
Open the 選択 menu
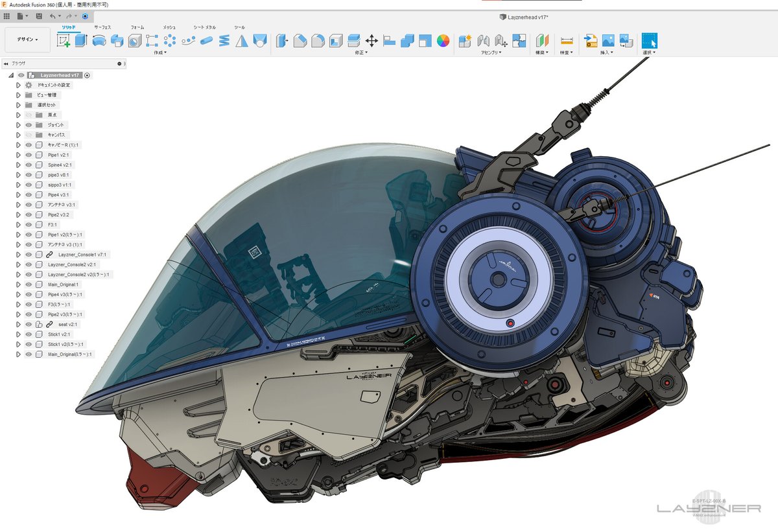[x=650, y=52]
